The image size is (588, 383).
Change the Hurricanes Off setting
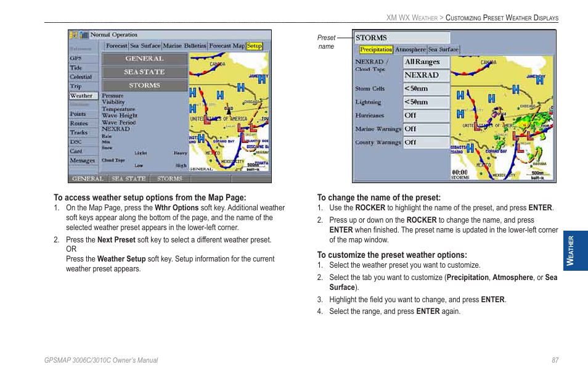pos(427,115)
